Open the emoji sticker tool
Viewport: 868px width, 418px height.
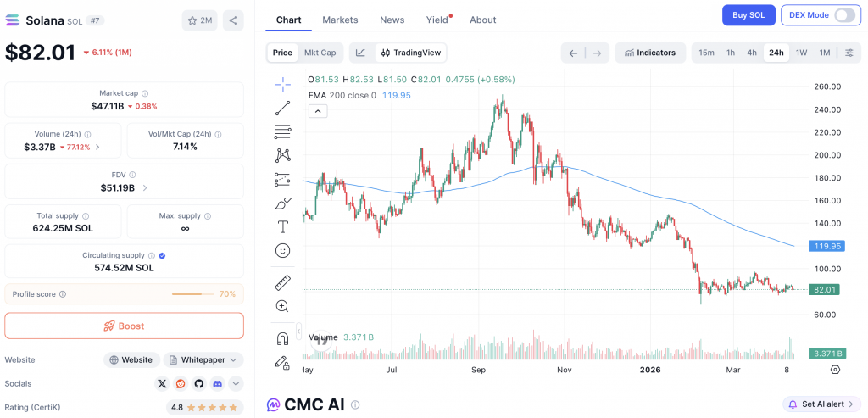283,251
